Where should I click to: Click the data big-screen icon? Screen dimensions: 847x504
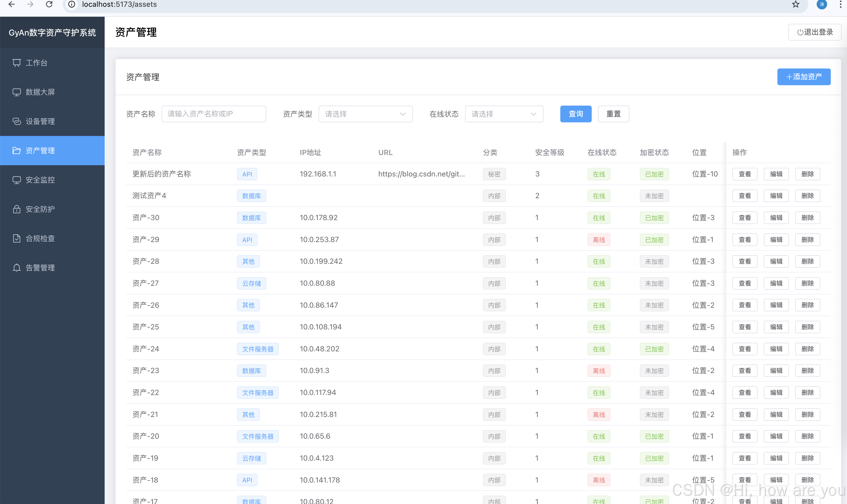coord(16,92)
